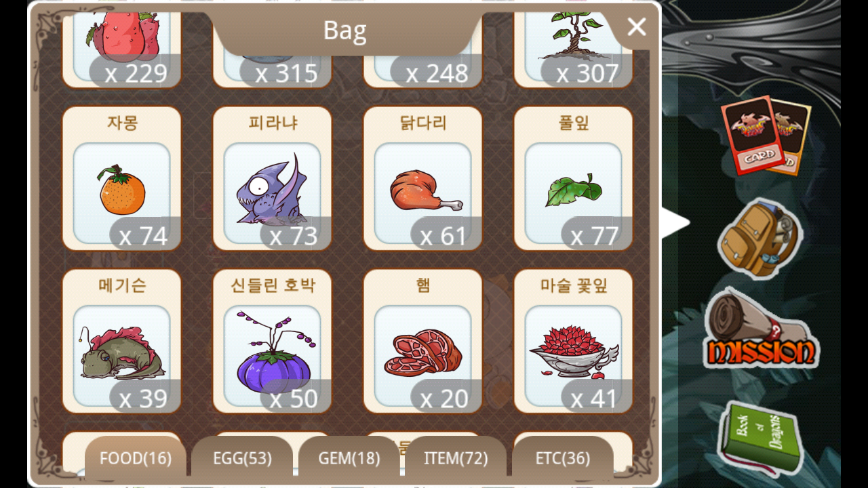Close the Bag window
868x488 pixels.
pos(636,27)
